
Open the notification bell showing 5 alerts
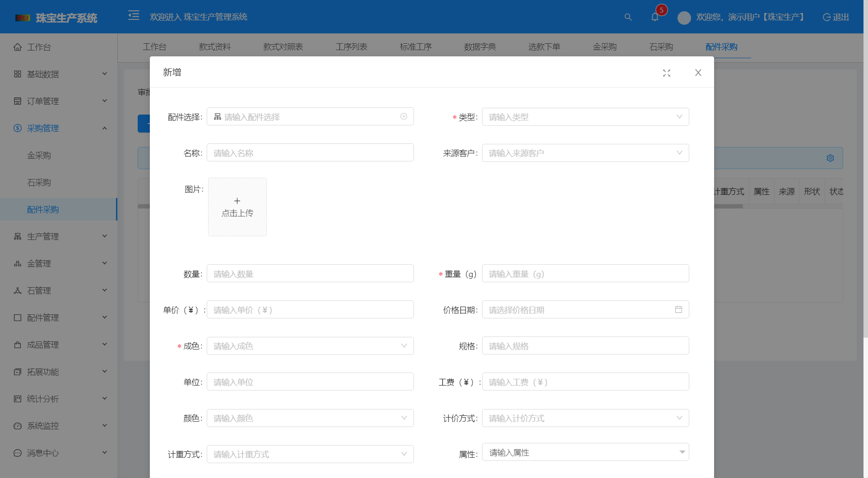pos(655,17)
